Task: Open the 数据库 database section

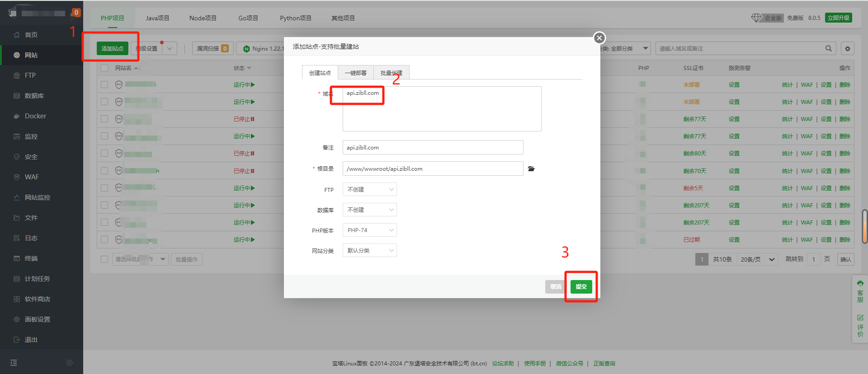Action: [34, 96]
